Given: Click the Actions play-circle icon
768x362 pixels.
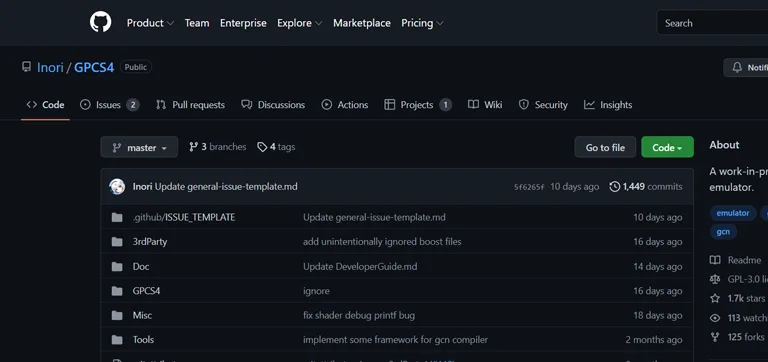Looking at the screenshot, I should tap(326, 104).
